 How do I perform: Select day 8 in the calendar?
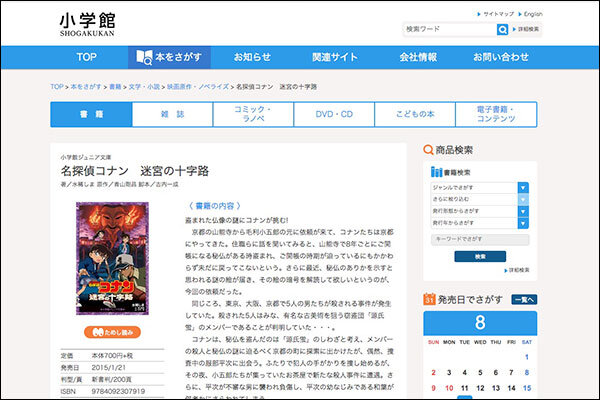pyautogui.click(x=527, y=372)
